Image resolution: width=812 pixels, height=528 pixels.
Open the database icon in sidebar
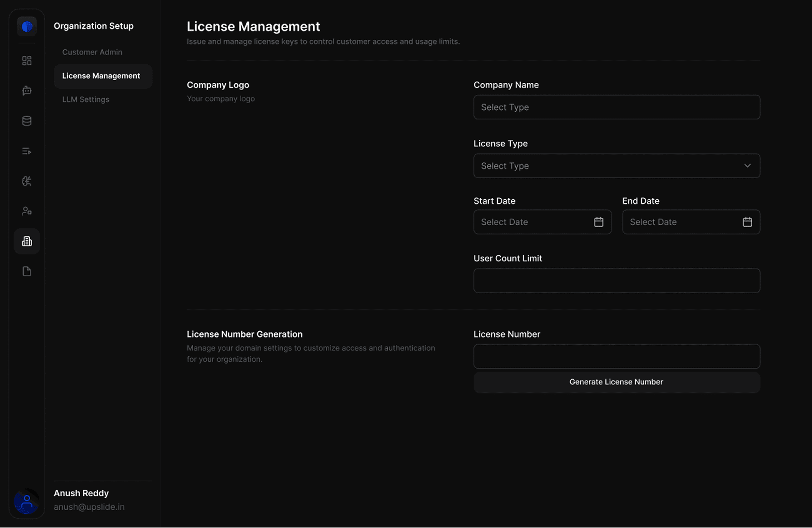27,121
